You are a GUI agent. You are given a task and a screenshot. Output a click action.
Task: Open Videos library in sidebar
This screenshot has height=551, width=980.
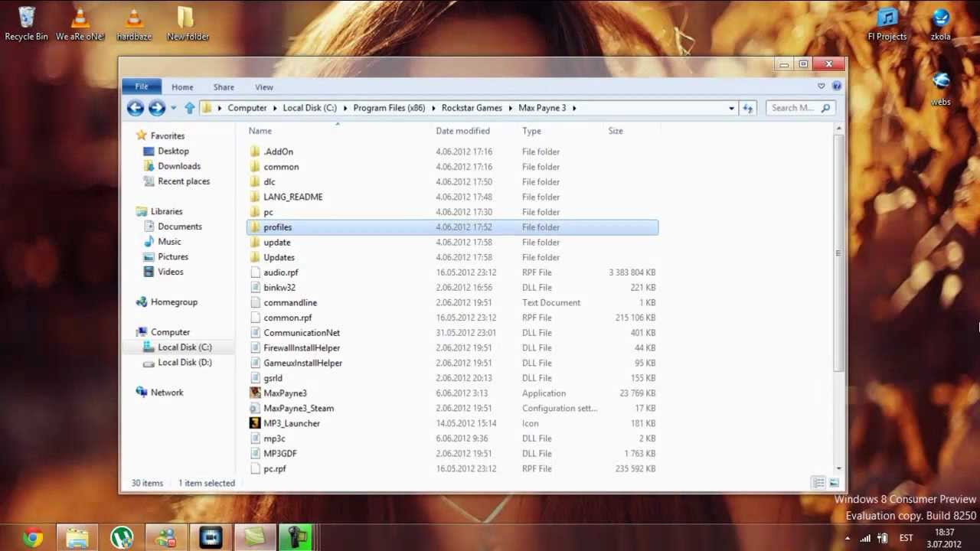point(171,272)
